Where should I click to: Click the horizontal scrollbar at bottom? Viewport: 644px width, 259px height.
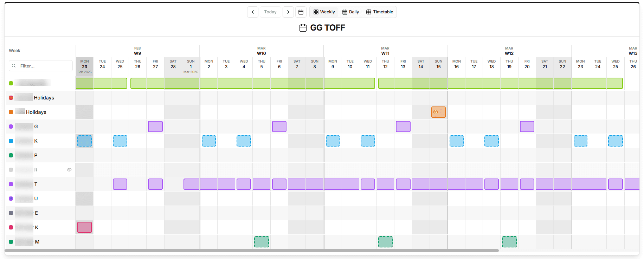(252, 251)
